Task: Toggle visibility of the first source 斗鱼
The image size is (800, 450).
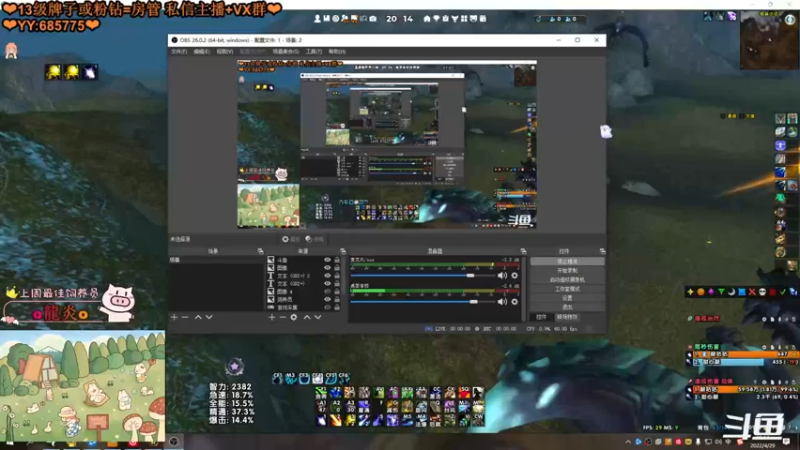Action: (x=328, y=260)
